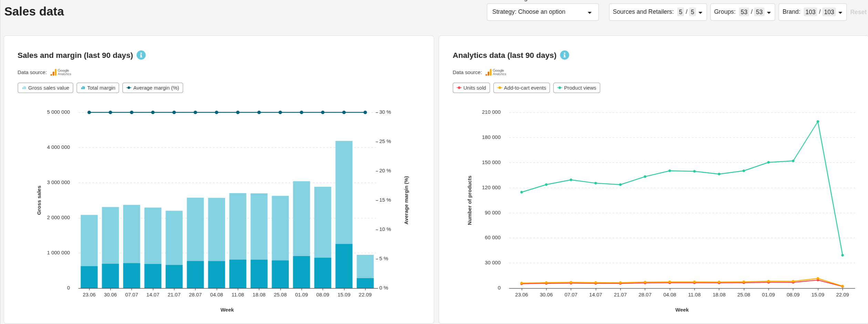Click the dark total margin bar for 01.09

coord(301,272)
